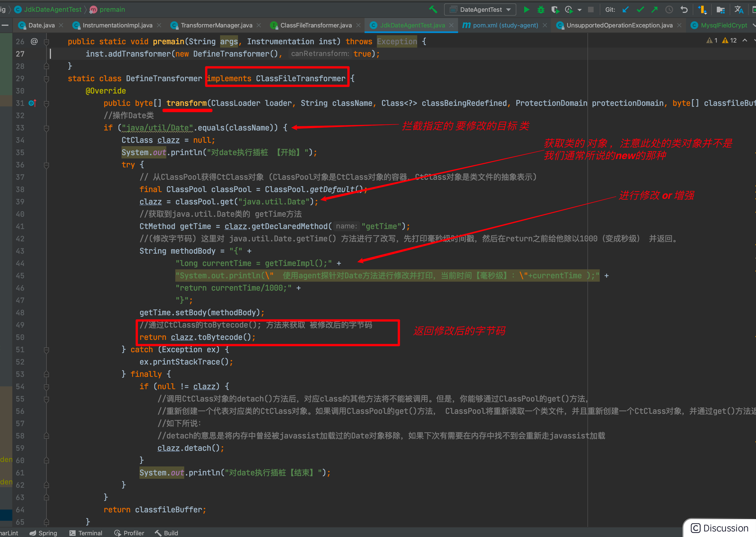The height and width of the screenshot is (537, 756).
Task: Click the warnings count indicator showing 12
Action: point(730,40)
